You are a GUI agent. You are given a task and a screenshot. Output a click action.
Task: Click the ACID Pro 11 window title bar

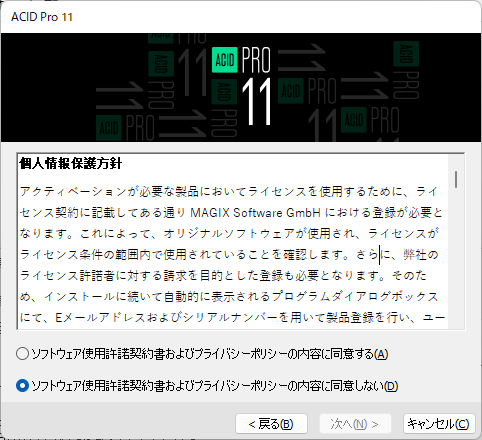click(241, 17)
